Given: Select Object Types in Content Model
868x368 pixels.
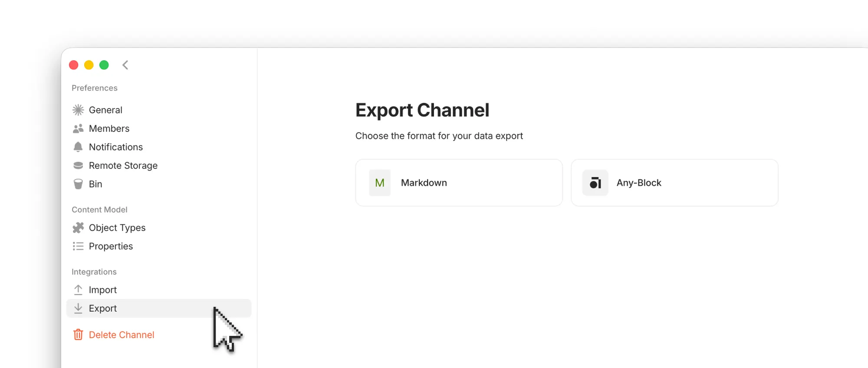Looking at the screenshot, I should point(159,228).
